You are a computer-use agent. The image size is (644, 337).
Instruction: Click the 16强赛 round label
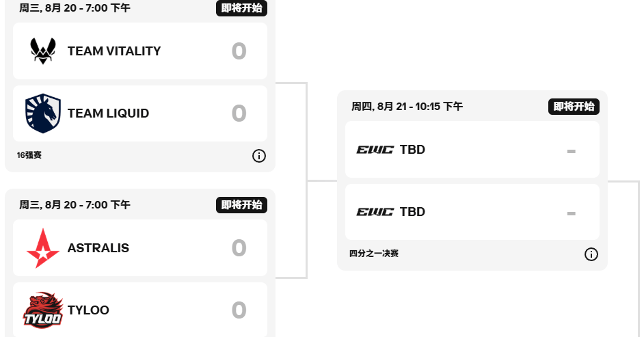coord(29,155)
